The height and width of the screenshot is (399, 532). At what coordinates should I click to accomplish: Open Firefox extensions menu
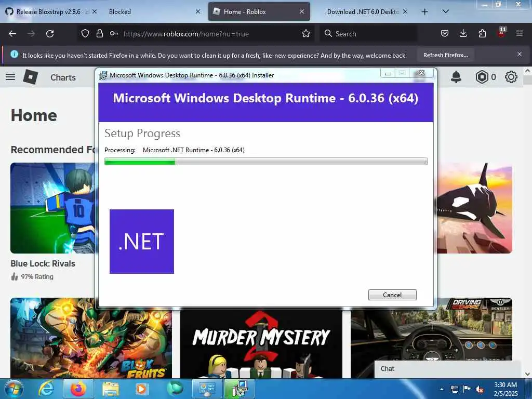(482, 34)
